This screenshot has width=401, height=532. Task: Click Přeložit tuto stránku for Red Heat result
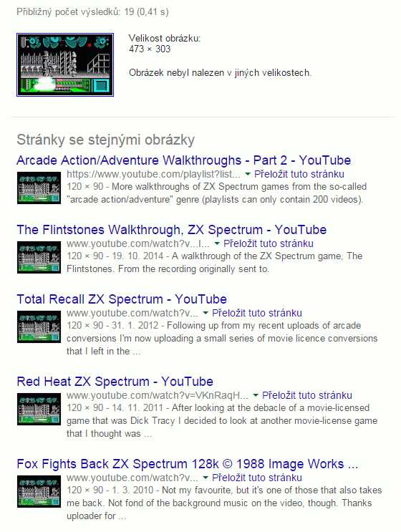(x=307, y=395)
